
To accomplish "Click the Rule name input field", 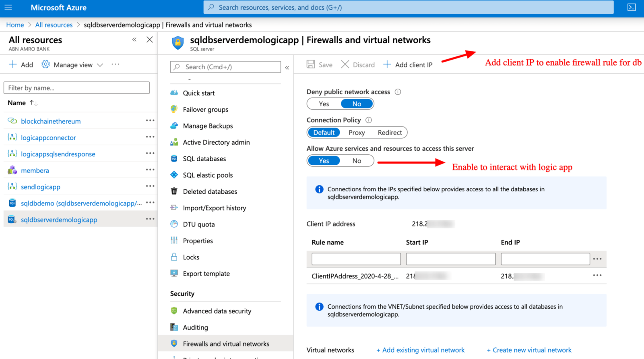I will (356, 259).
